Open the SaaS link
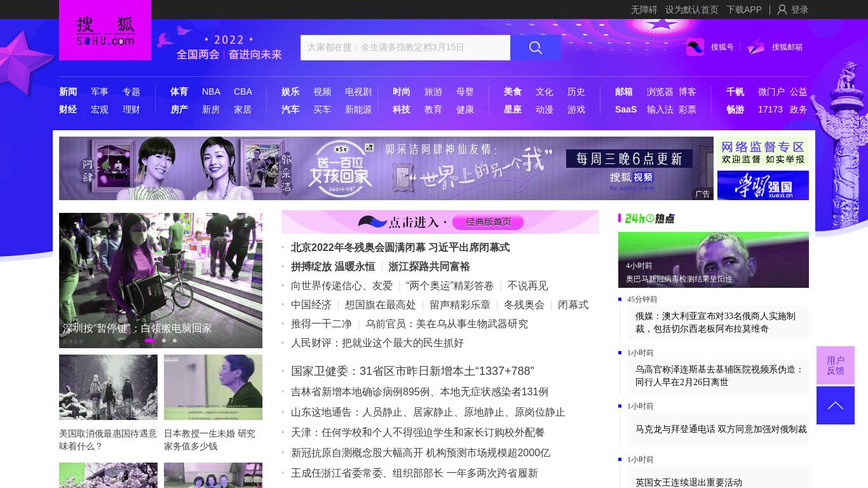 click(626, 109)
